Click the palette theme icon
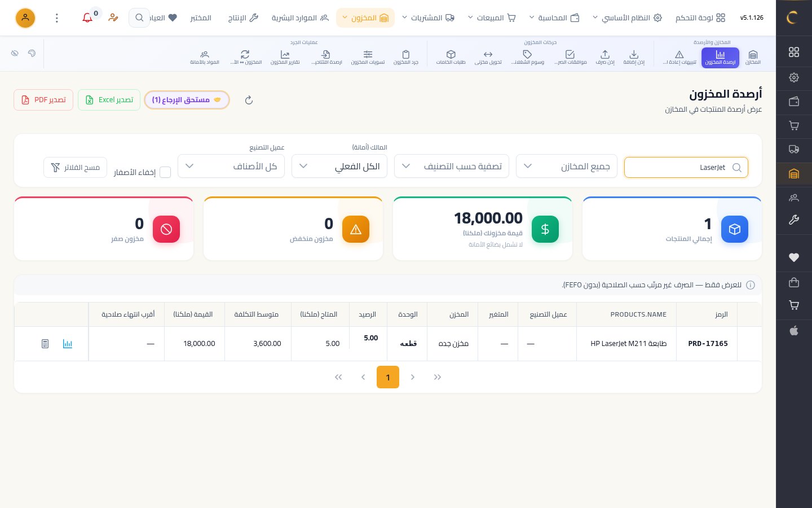Screen dimensions: 812x508 point(32,53)
